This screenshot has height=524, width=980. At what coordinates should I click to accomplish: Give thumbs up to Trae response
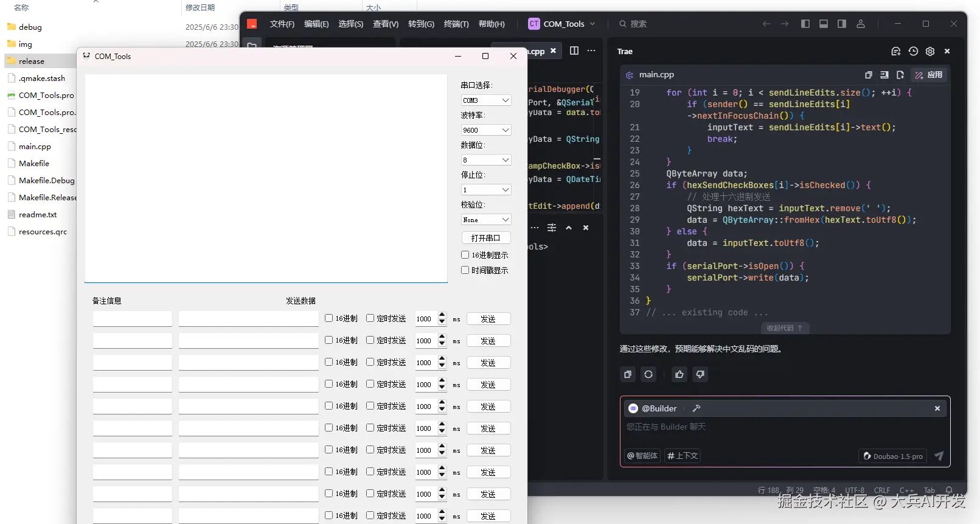(679, 374)
